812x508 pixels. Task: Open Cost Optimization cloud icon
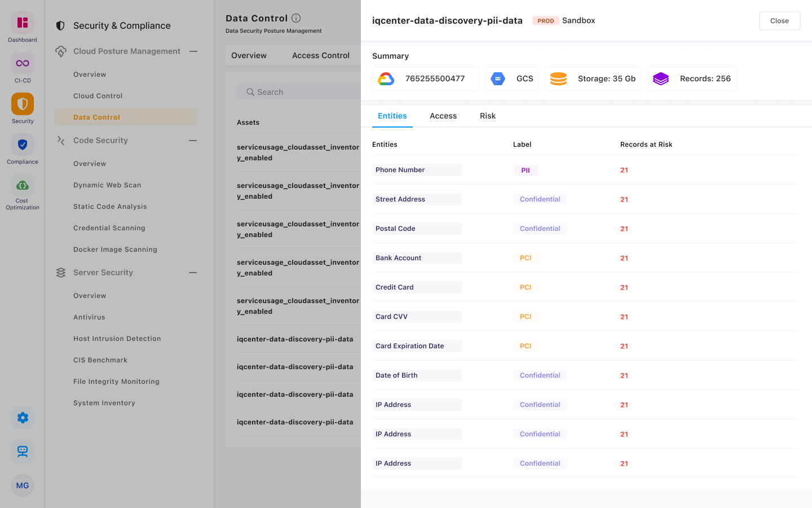pos(23,185)
